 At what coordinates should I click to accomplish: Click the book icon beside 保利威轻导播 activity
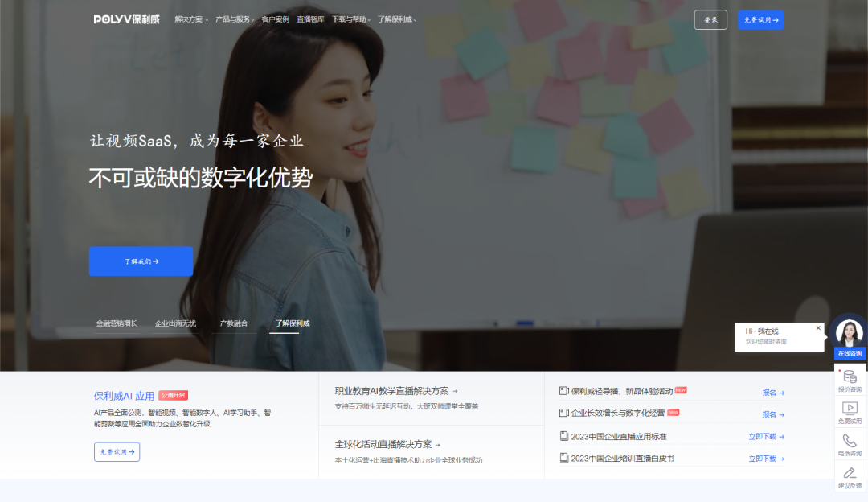pyautogui.click(x=563, y=390)
